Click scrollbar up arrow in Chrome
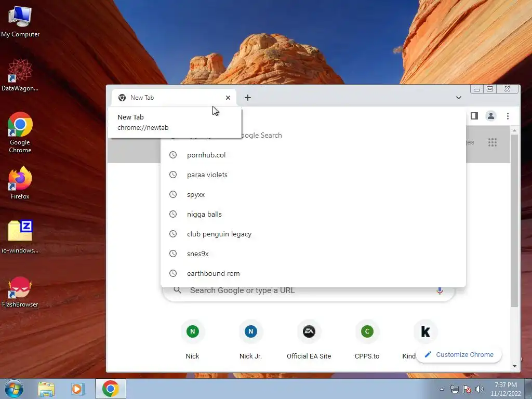 [515, 130]
